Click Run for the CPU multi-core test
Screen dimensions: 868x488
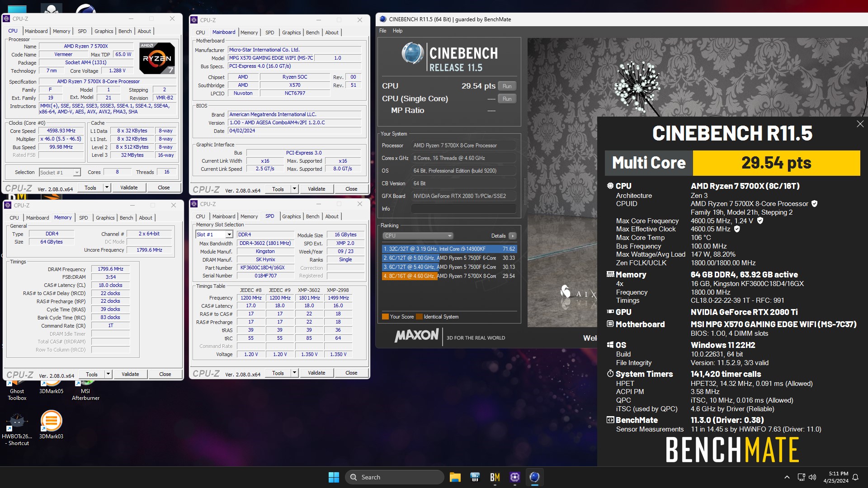point(507,86)
